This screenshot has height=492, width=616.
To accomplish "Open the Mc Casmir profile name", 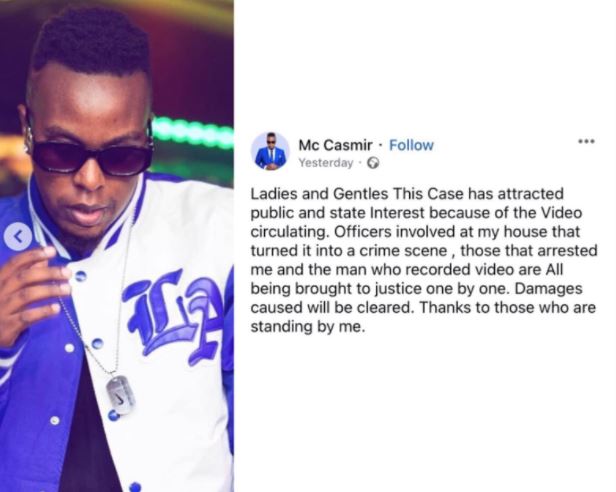I will click(x=335, y=145).
